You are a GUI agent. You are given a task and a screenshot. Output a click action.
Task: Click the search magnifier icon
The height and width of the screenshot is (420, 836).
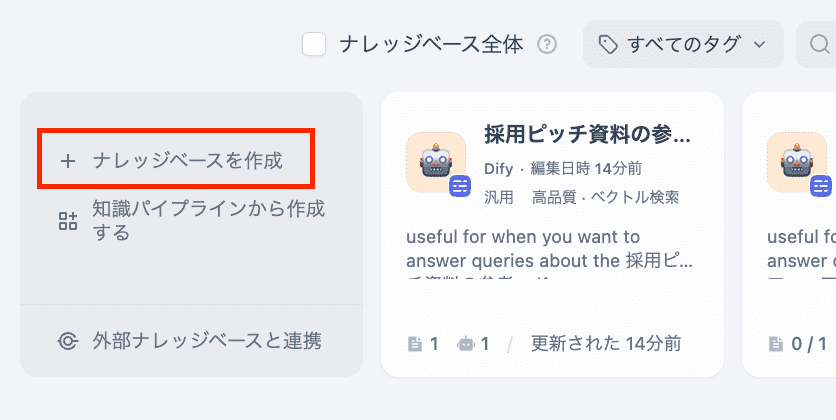(819, 44)
